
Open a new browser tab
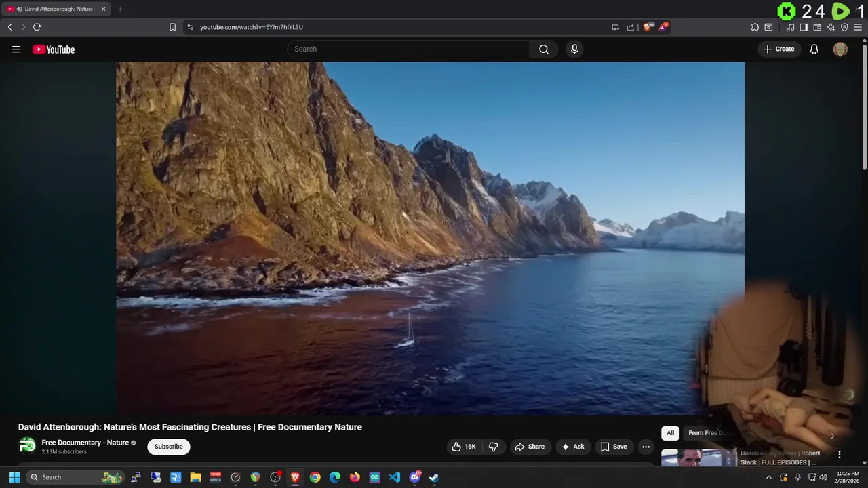[x=120, y=9]
